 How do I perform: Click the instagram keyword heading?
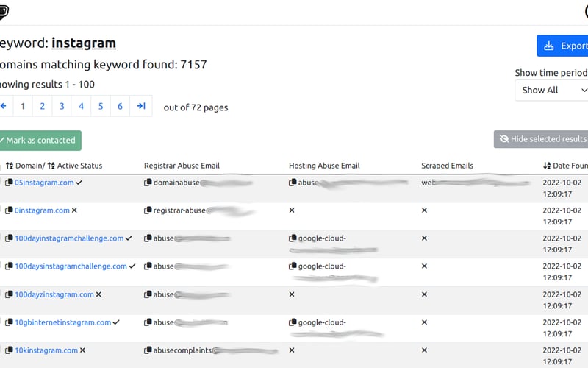coord(84,43)
